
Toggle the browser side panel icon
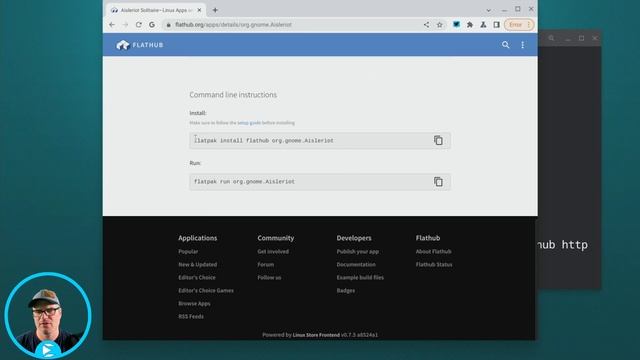click(496, 24)
